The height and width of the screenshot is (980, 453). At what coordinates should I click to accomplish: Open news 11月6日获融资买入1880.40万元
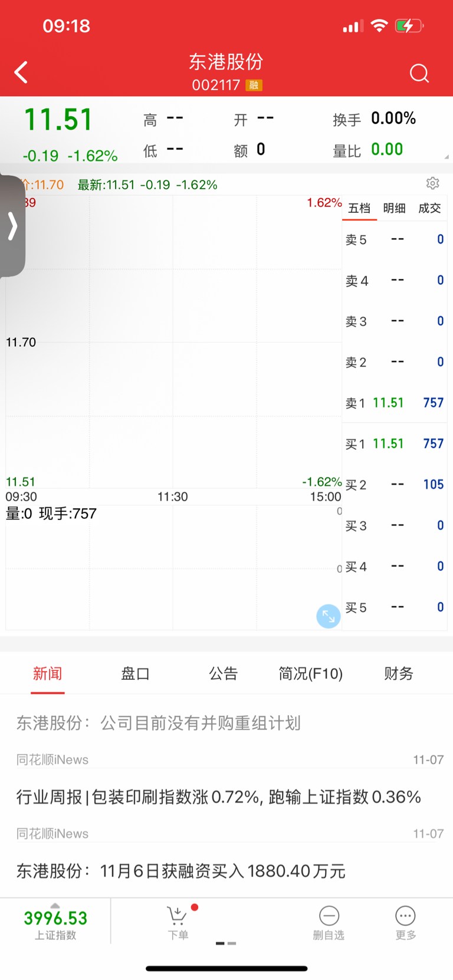click(180, 872)
